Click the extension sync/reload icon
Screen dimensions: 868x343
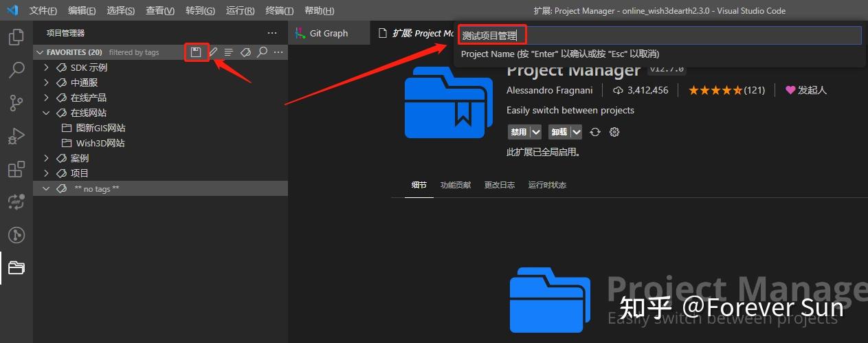pos(595,132)
